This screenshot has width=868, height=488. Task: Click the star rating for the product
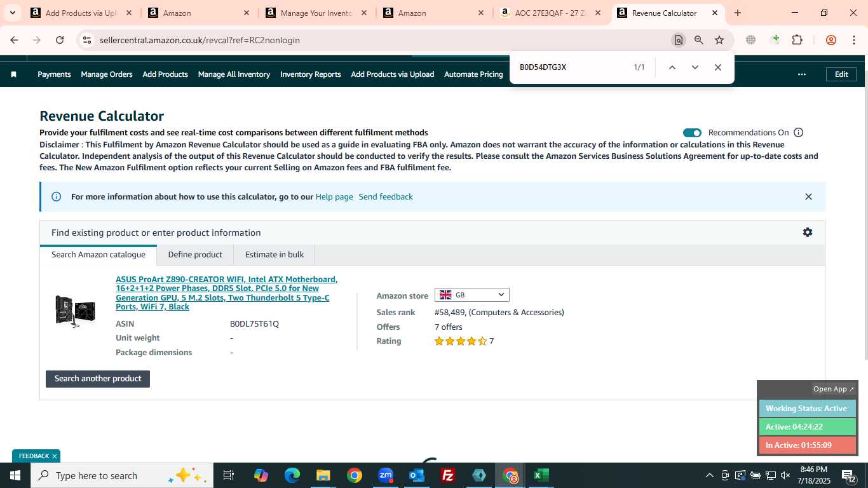click(461, 341)
